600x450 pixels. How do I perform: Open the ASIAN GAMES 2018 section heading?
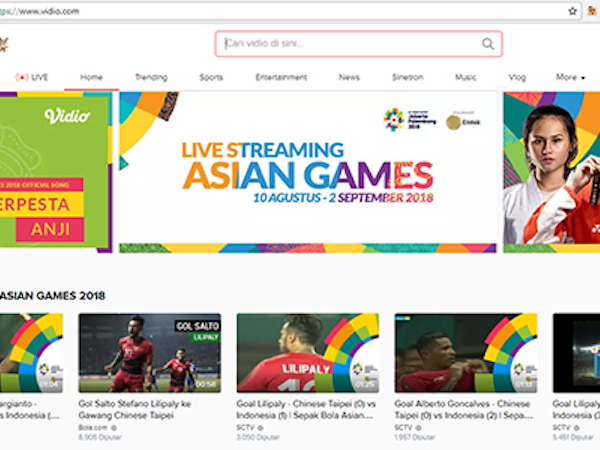(x=52, y=296)
